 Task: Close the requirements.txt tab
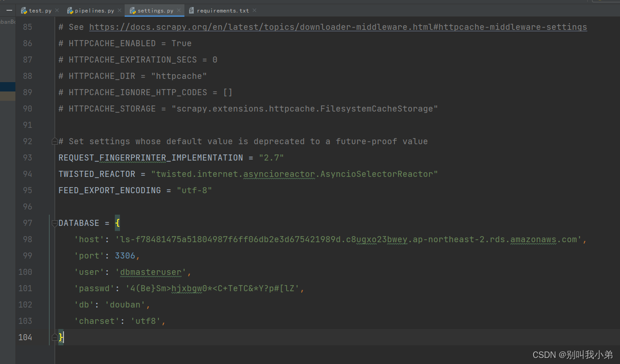254,10
